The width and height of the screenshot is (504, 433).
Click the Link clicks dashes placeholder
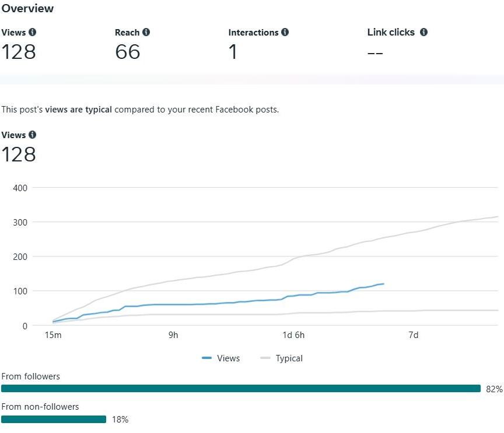375,52
